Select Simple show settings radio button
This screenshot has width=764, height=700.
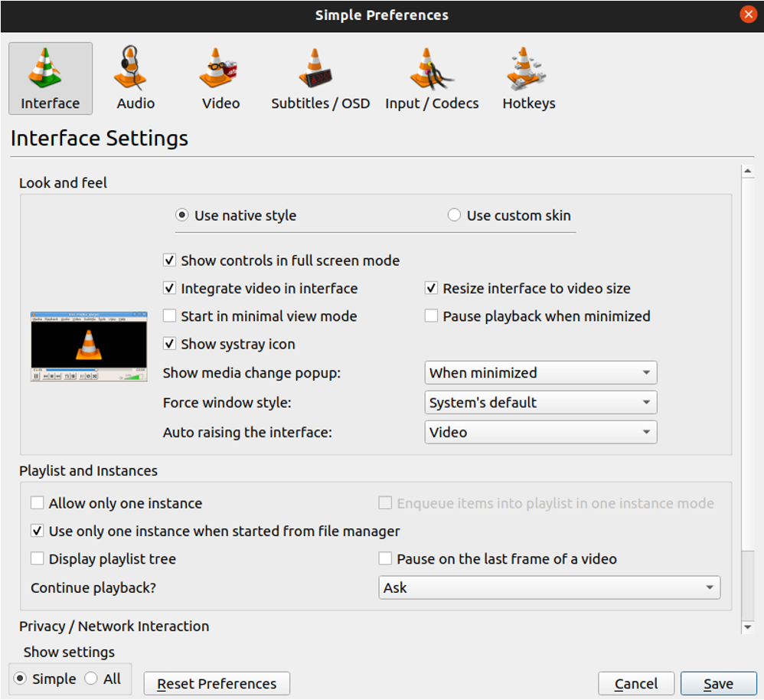coord(20,678)
